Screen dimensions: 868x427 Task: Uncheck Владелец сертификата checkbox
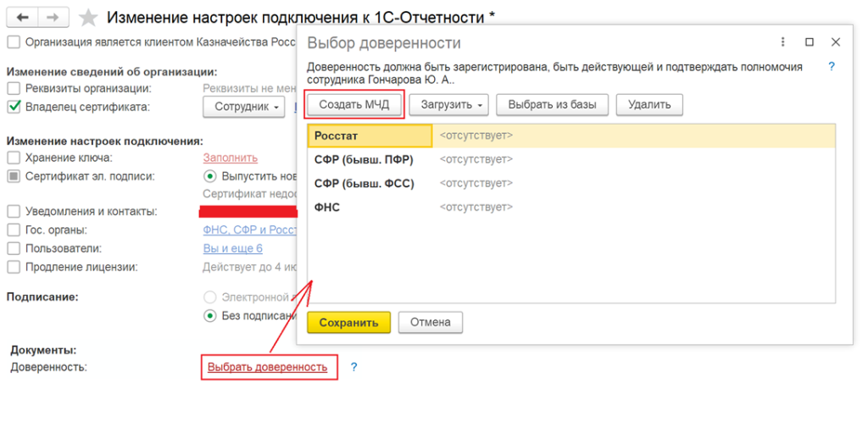pos(14,107)
